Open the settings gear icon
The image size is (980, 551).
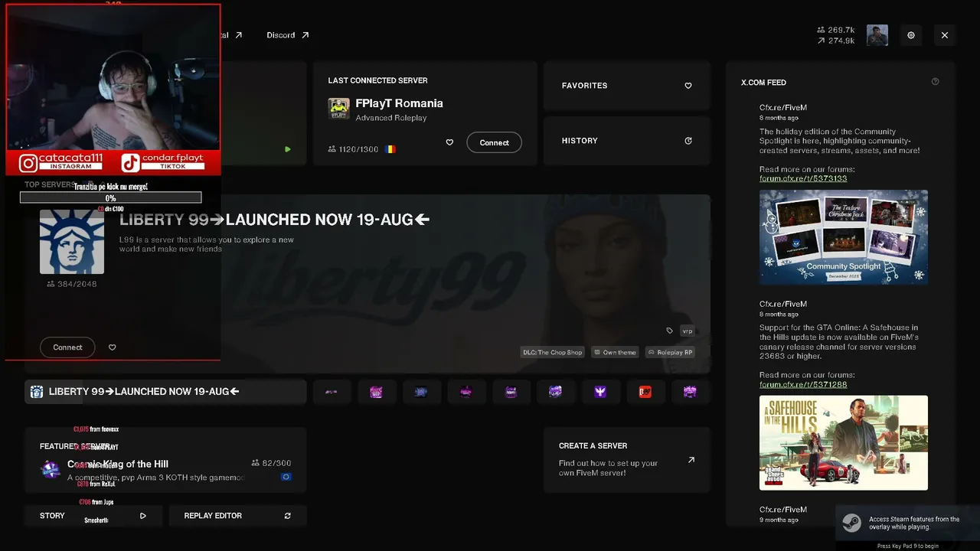(x=911, y=35)
